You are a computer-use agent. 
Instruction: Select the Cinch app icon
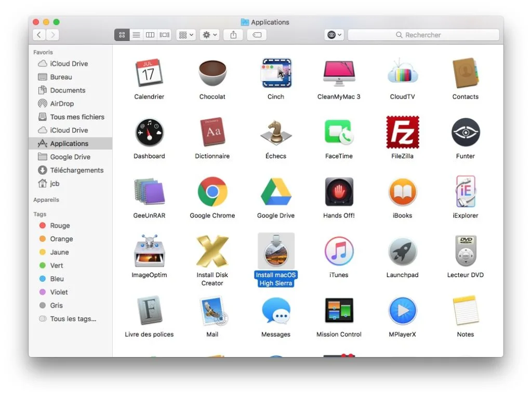point(276,73)
